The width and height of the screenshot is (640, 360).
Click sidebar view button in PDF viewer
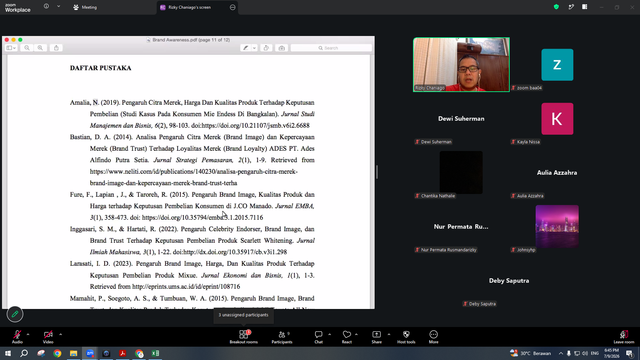[11, 48]
